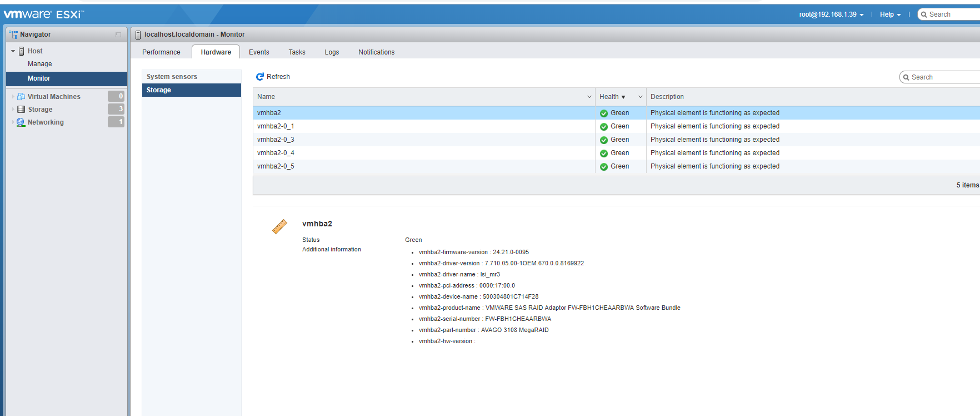Screen dimensions: 980x416
Task: Sort by the Health column arrow
Action: click(x=623, y=97)
